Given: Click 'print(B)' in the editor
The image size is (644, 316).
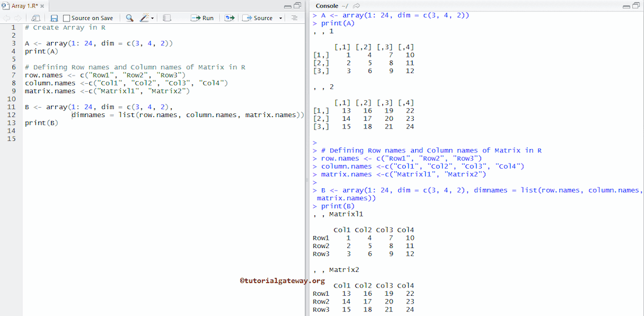Looking at the screenshot, I should click(42, 123).
